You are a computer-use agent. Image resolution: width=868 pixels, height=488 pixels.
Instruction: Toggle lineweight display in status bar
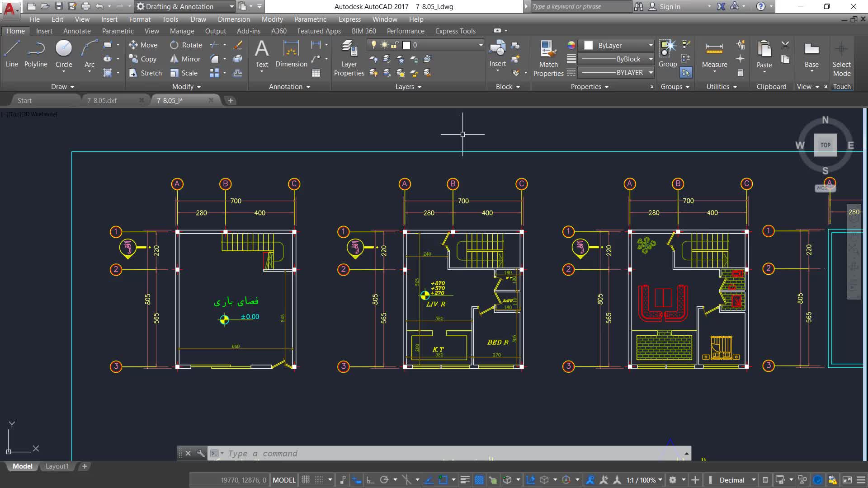[465, 480]
